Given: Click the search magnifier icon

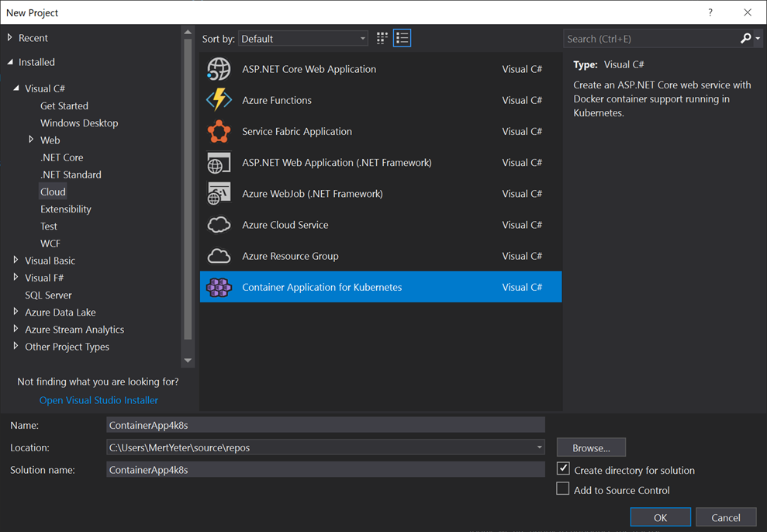Looking at the screenshot, I should [745, 38].
